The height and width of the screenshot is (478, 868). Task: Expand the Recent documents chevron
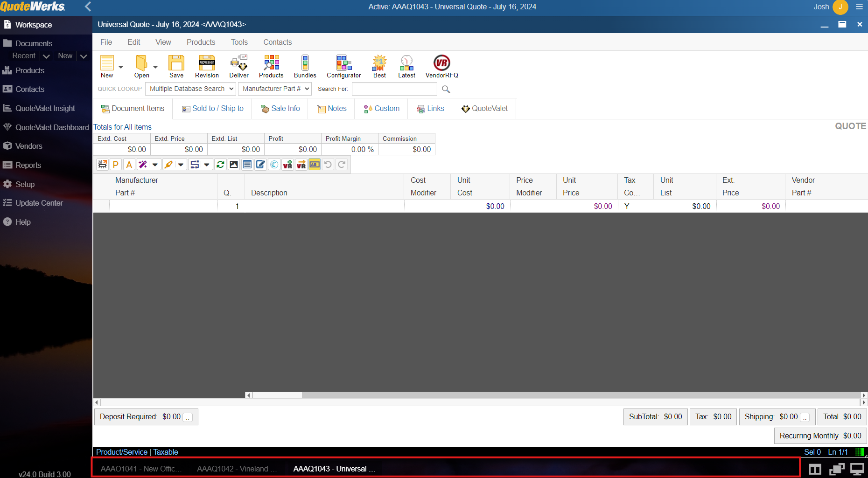46,56
